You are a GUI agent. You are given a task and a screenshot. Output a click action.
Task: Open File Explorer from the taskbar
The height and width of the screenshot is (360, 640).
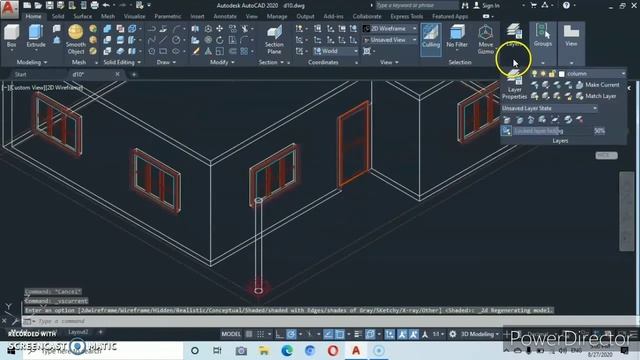click(264, 351)
